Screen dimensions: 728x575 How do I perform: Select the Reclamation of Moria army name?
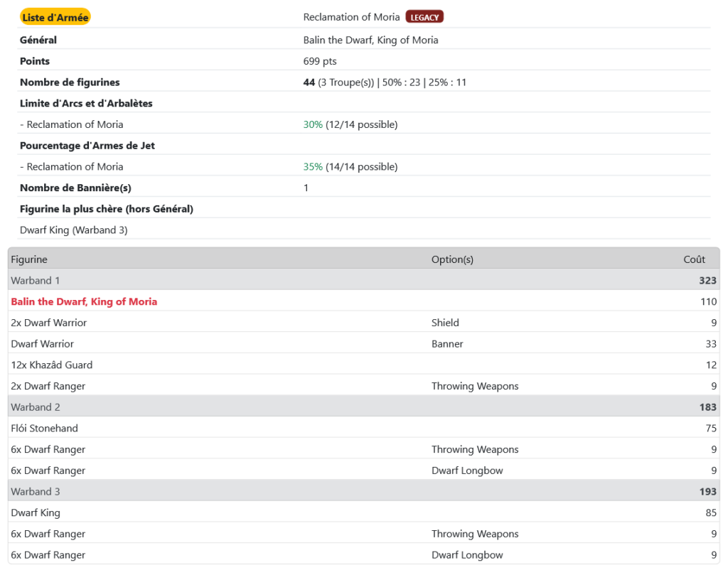point(351,17)
